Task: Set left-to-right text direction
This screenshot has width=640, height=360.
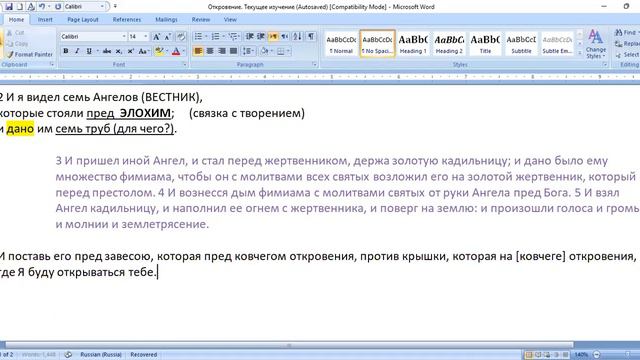Action: 273,37
